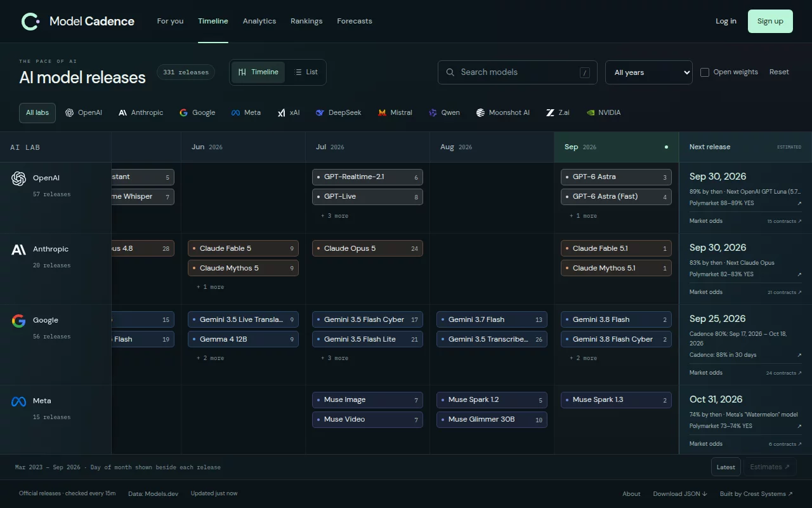This screenshot has width=812, height=508.
Task: Filter by OpenAI lab chip
Action: point(84,112)
